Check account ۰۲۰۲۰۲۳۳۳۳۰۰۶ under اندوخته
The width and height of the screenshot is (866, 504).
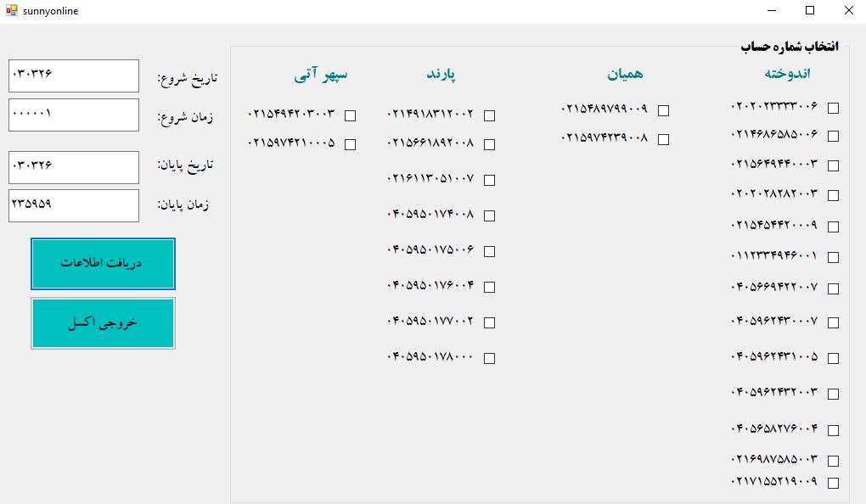tap(834, 109)
